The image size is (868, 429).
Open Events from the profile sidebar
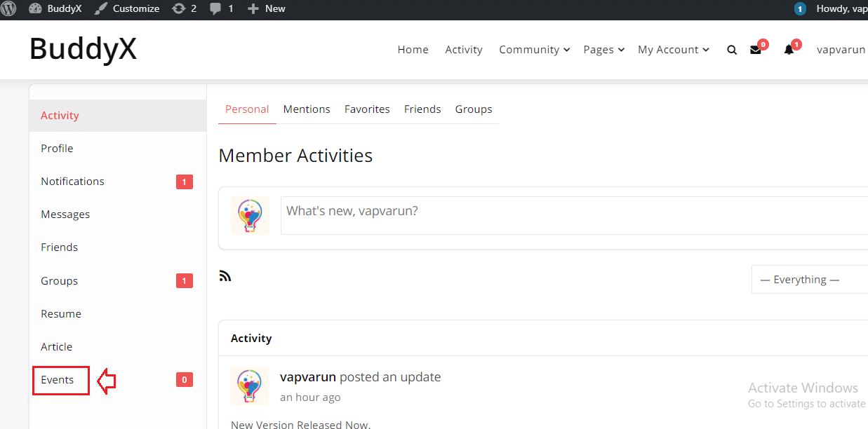click(x=57, y=379)
